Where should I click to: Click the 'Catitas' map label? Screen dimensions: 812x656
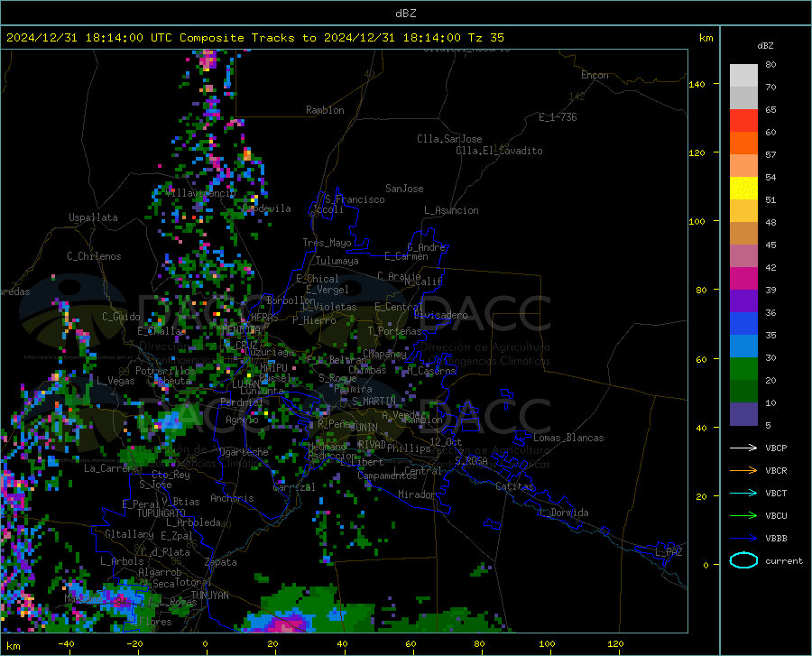click(x=514, y=486)
